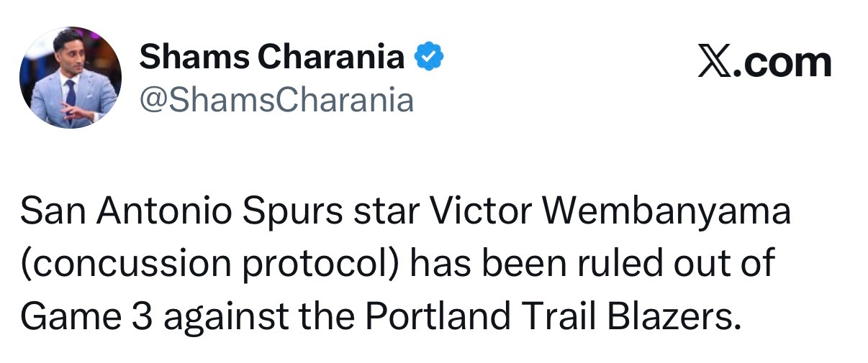Open the Shams Charania display name
Viewport: 868px width, 363px height.
[272, 58]
